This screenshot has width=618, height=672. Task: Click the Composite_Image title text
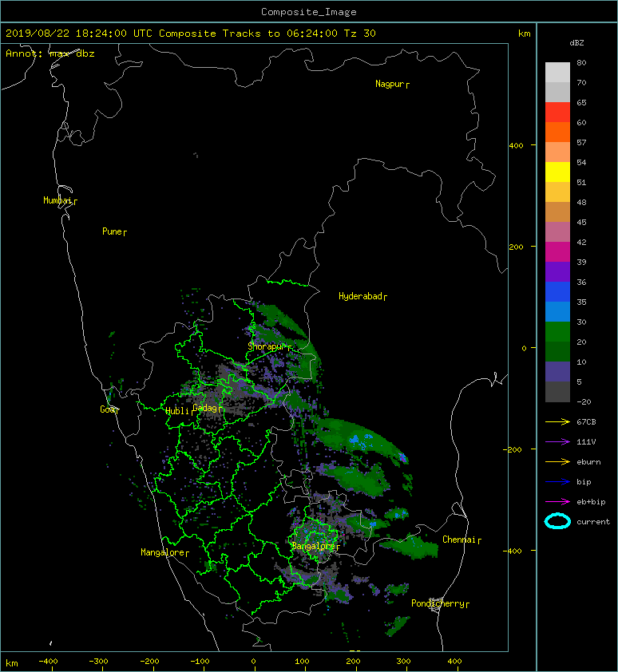309,12
